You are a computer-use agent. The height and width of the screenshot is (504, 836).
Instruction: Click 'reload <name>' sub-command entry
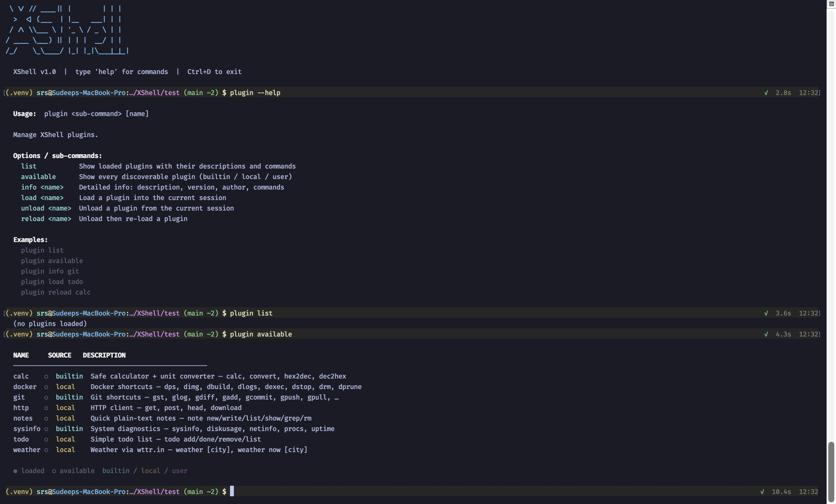click(46, 219)
